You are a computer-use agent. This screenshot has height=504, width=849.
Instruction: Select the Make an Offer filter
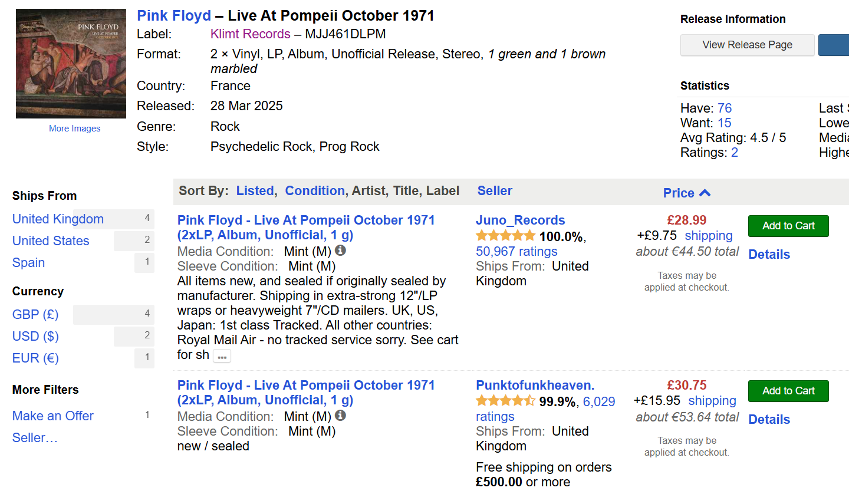pyautogui.click(x=53, y=416)
